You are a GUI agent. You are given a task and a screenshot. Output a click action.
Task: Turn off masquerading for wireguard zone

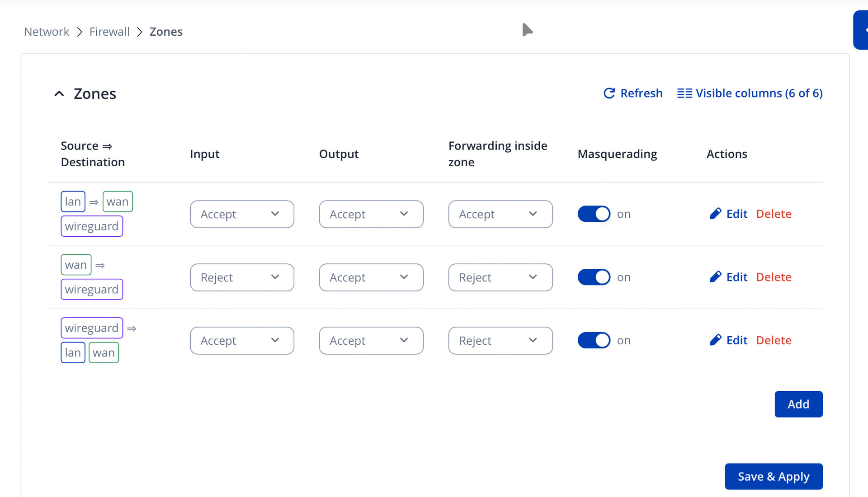coord(594,340)
